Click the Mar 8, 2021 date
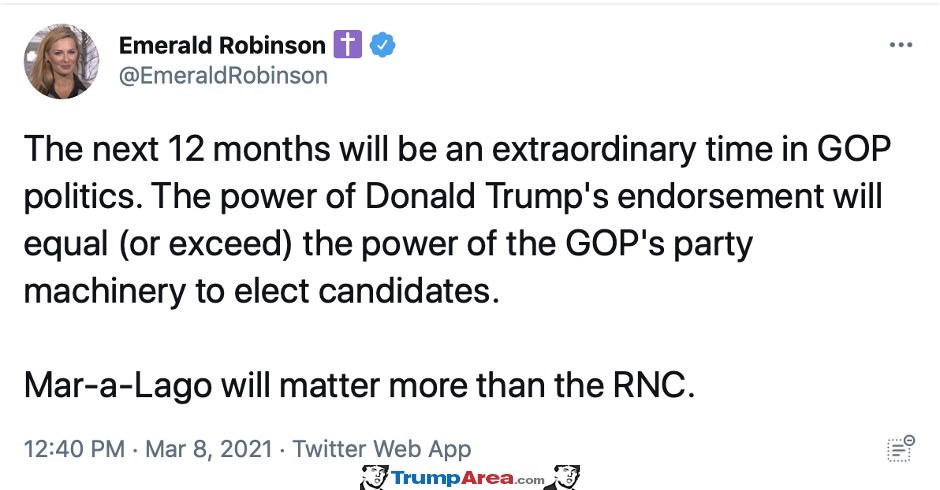This screenshot has height=490, width=940. [x=209, y=449]
